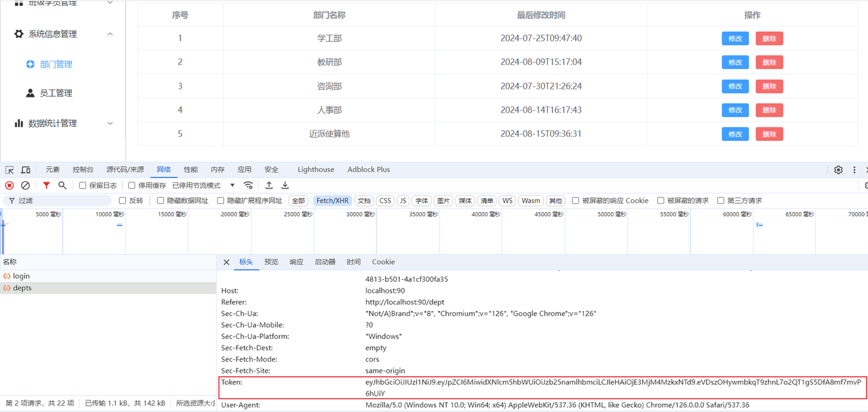This screenshot has height=412, width=868.
Task: Click the 员工管理 person icon
Action: [x=30, y=93]
